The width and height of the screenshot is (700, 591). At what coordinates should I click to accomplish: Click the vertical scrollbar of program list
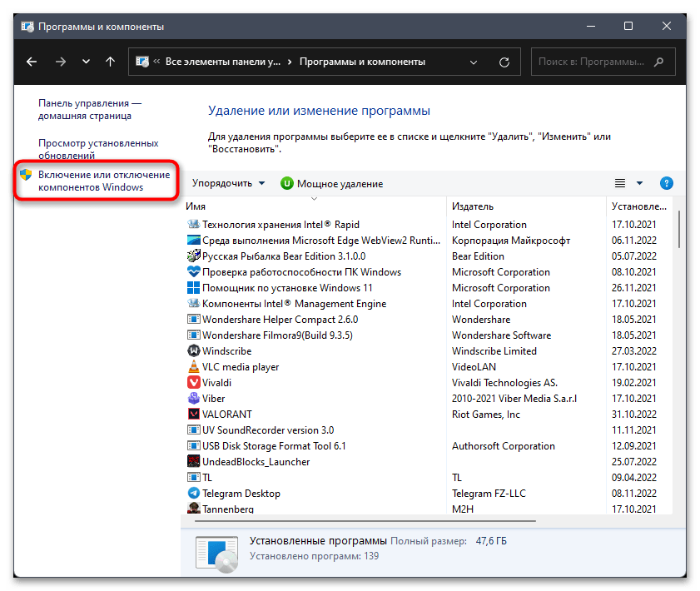(x=679, y=229)
